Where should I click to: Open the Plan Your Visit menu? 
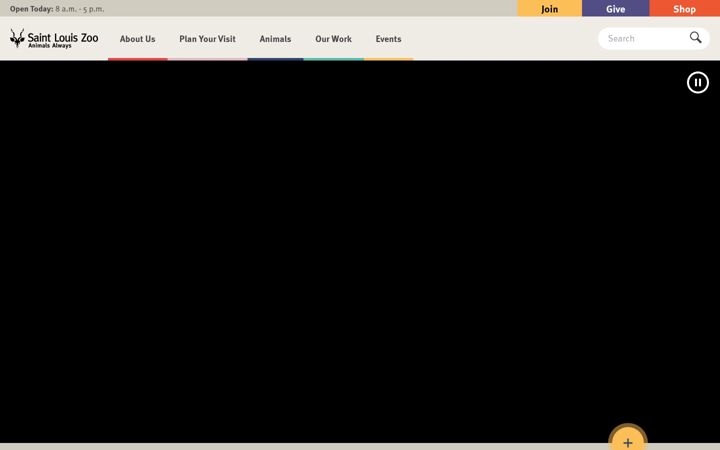(x=208, y=39)
